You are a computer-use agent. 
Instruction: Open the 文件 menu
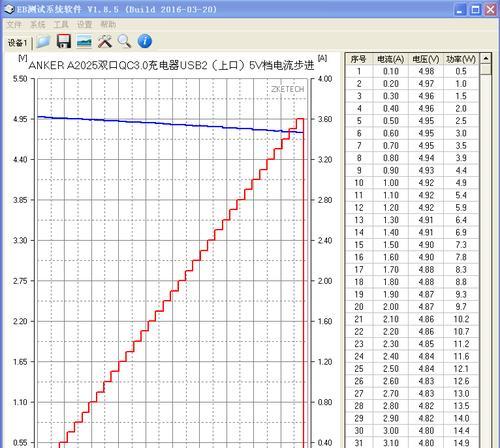[14, 24]
